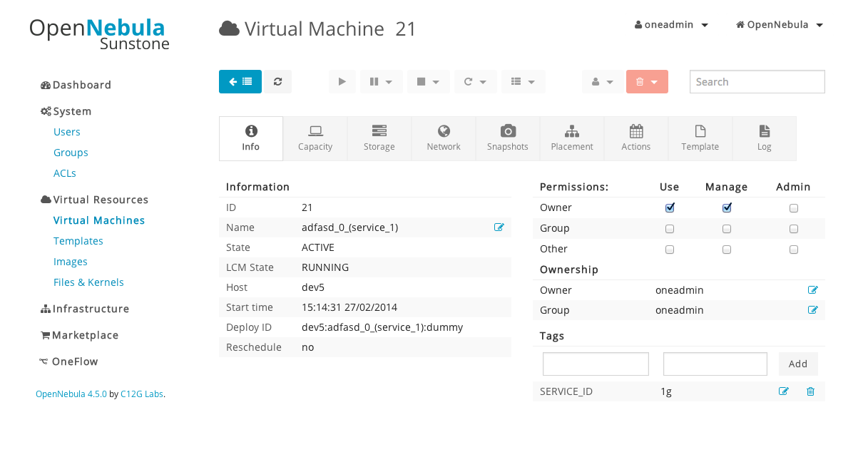This screenshot has height=452, width=868.
Task: Click the Host value dev5
Action: click(313, 287)
